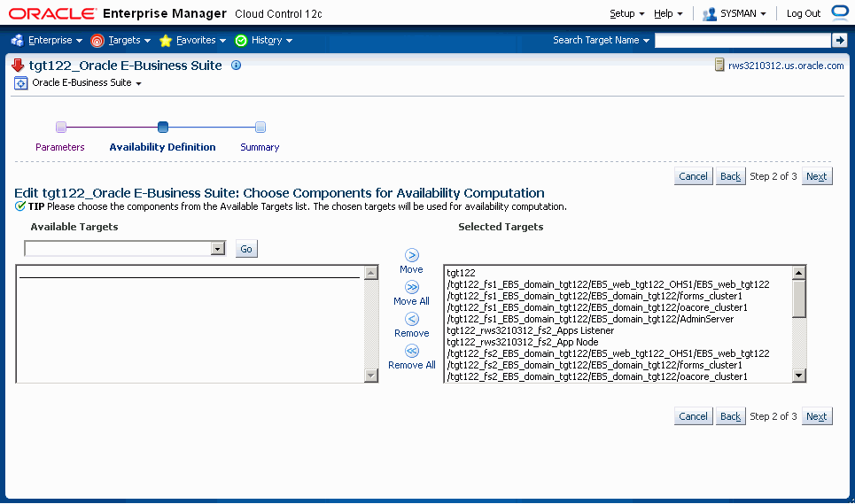Image resolution: width=855 pixels, height=504 pixels.
Task: Click the History green check icon
Action: [x=241, y=41]
